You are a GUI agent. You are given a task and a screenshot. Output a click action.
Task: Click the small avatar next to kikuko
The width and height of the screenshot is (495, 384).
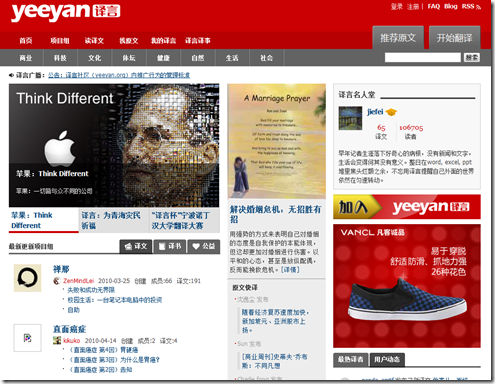pos(57,340)
